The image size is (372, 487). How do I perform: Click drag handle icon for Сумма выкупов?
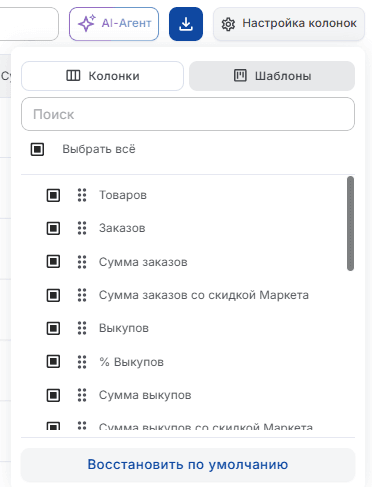pyautogui.click(x=82, y=395)
